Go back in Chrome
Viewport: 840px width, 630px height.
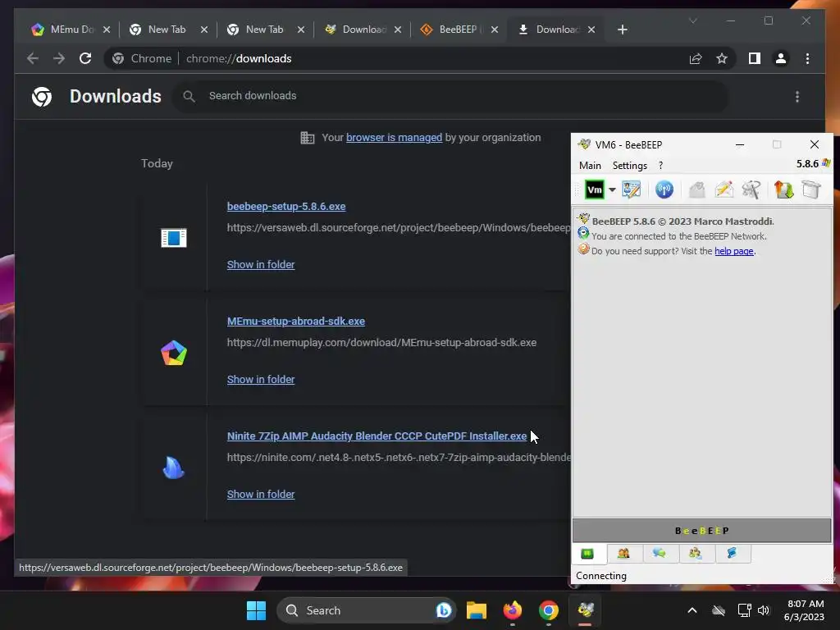point(33,58)
